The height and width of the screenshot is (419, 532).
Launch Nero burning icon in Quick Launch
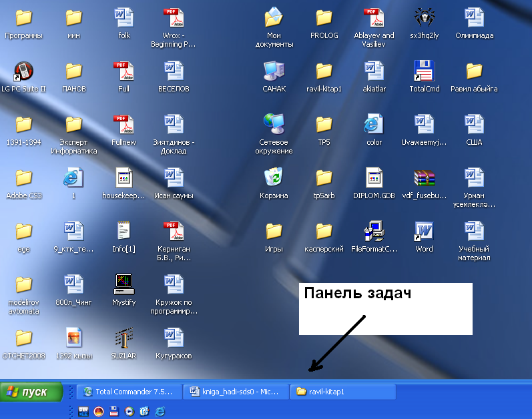[99, 412]
